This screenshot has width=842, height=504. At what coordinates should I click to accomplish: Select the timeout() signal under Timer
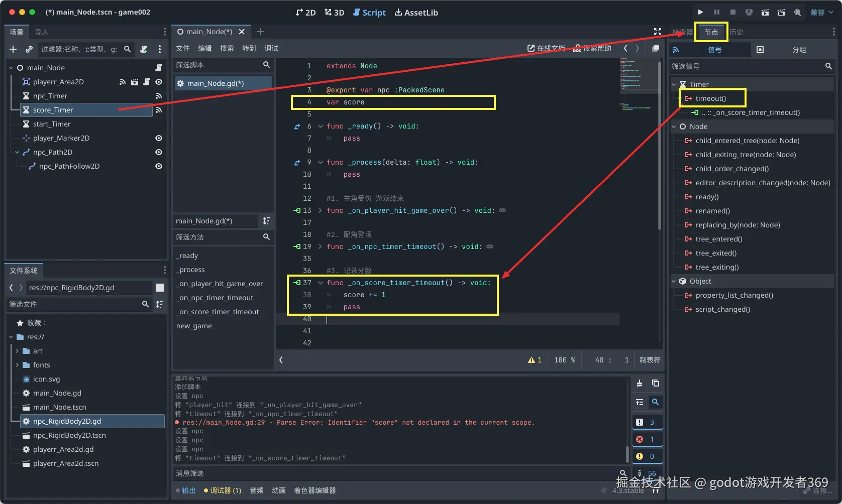[x=711, y=98]
